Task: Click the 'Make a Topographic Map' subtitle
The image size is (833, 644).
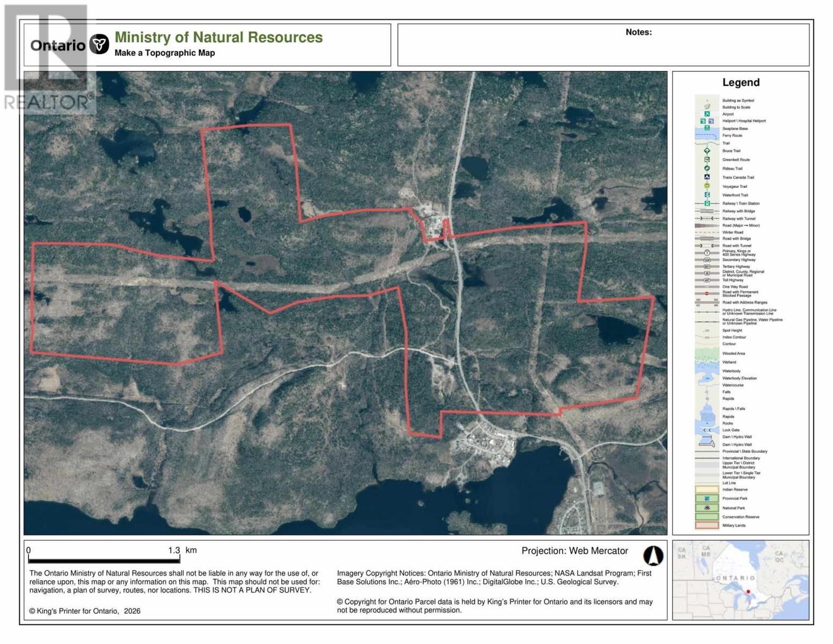Action: point(165,53)
